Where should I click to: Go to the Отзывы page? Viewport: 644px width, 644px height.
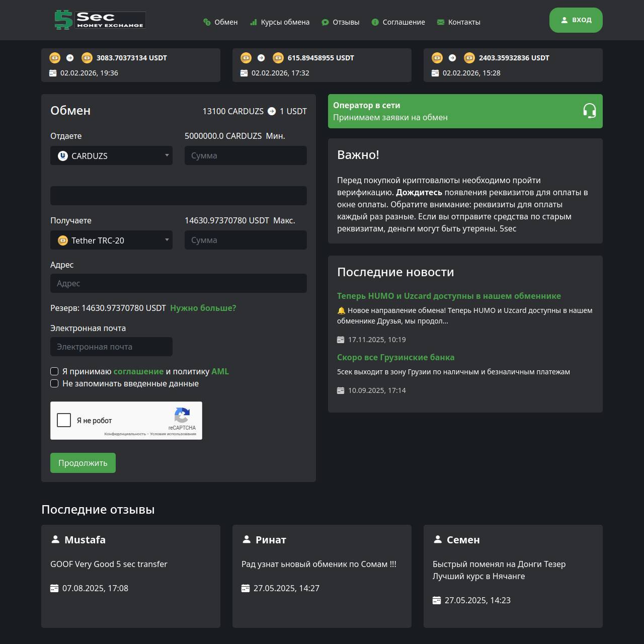341,22
